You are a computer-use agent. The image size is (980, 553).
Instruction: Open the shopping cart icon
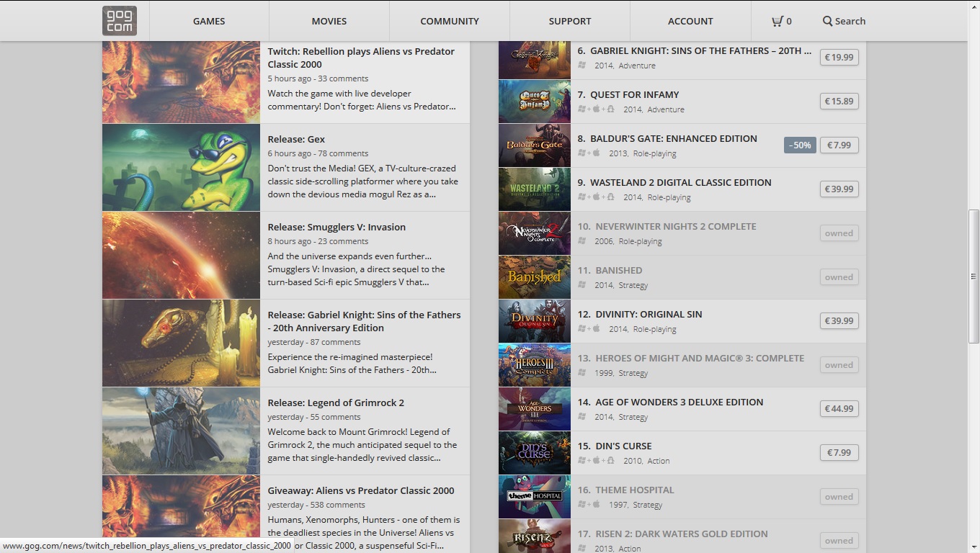point(777,21)
